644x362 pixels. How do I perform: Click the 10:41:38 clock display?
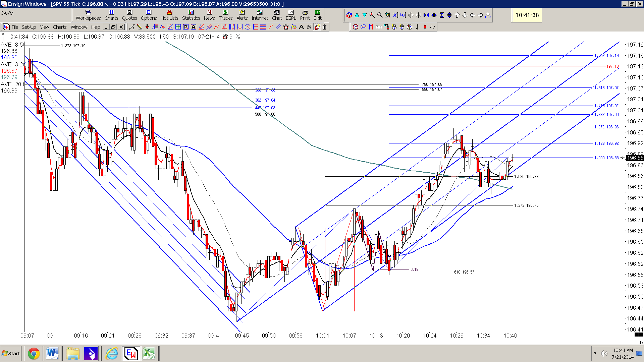point(527,15)
